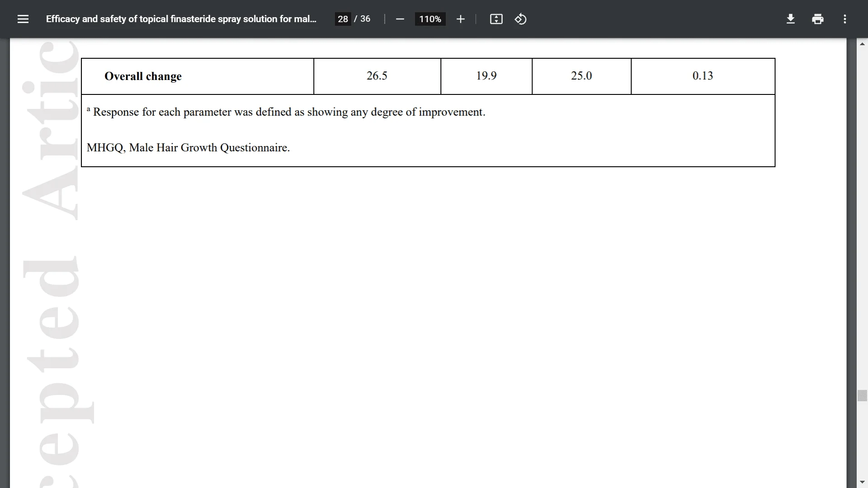The width and height of the screenshot is (868, 488).
Task: Click the more options vertical dots icon
Action: [845, 19]
